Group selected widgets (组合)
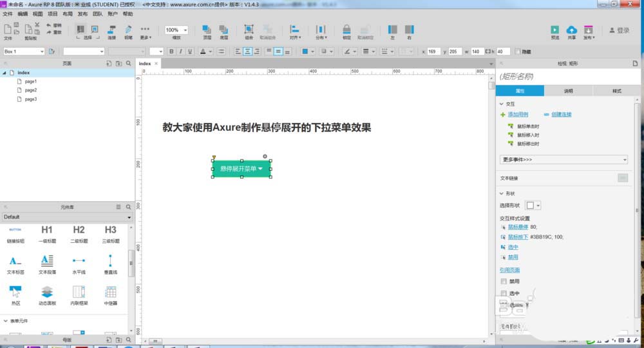 click(x=249, y=32)
